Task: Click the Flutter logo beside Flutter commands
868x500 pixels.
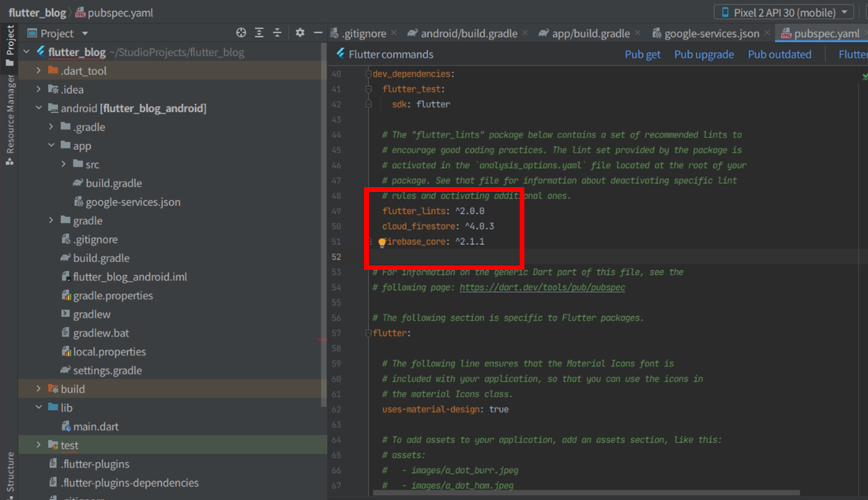Action: click(340, 54)
